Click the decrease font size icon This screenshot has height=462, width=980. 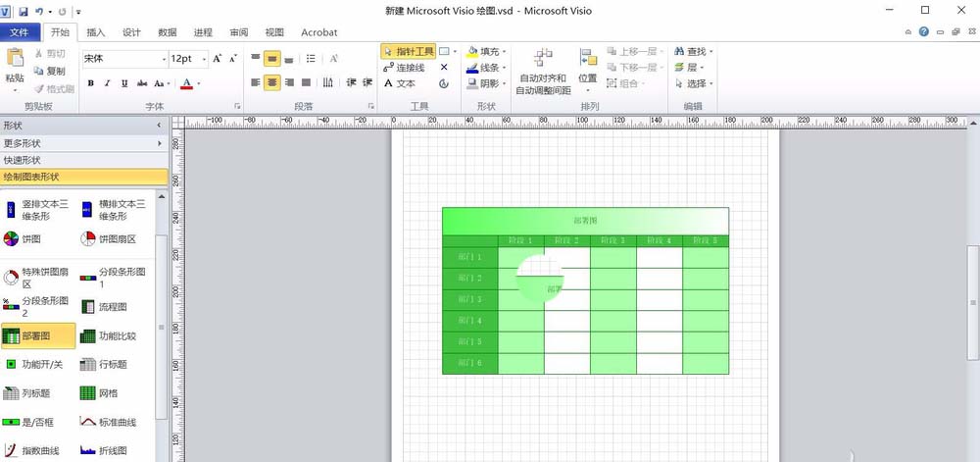232,59
